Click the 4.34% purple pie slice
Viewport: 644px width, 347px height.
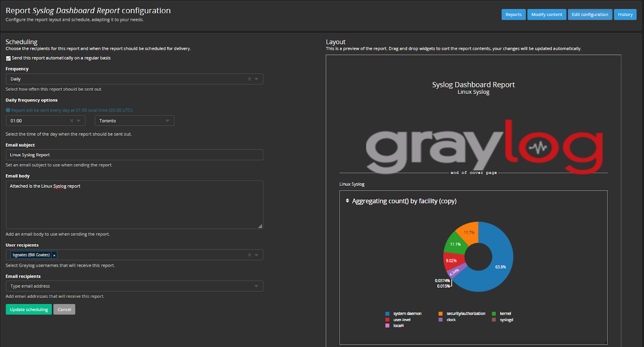455,272
